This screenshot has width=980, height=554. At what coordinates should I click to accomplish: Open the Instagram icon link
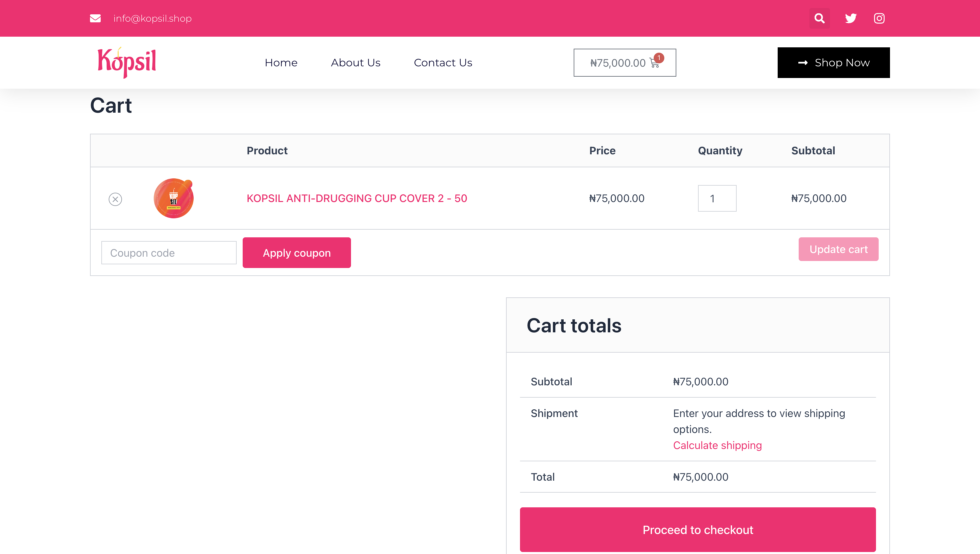point(879,18)
